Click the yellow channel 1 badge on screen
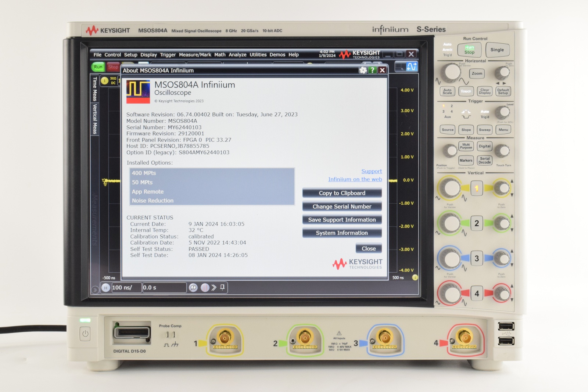 pyautogui.click(x=105, y=80)
